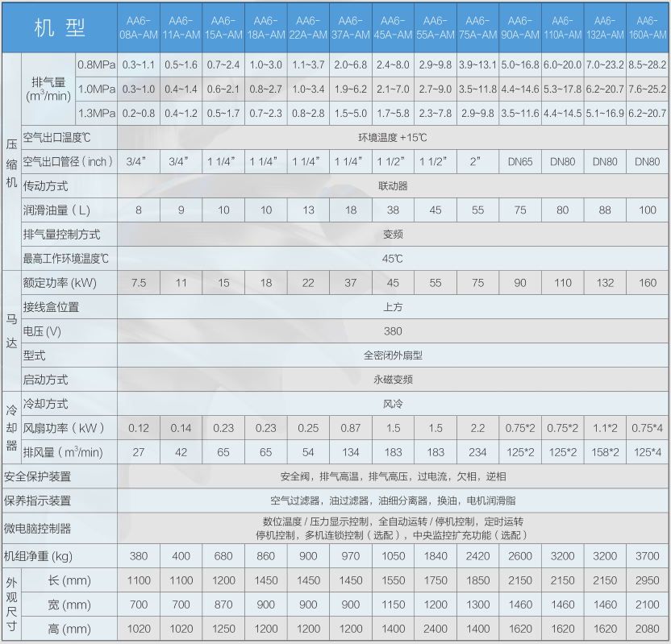Viewport: 671px width, 644px height.
Task: Click the AA6-160A-AM model column header
Action: (647, 27)
